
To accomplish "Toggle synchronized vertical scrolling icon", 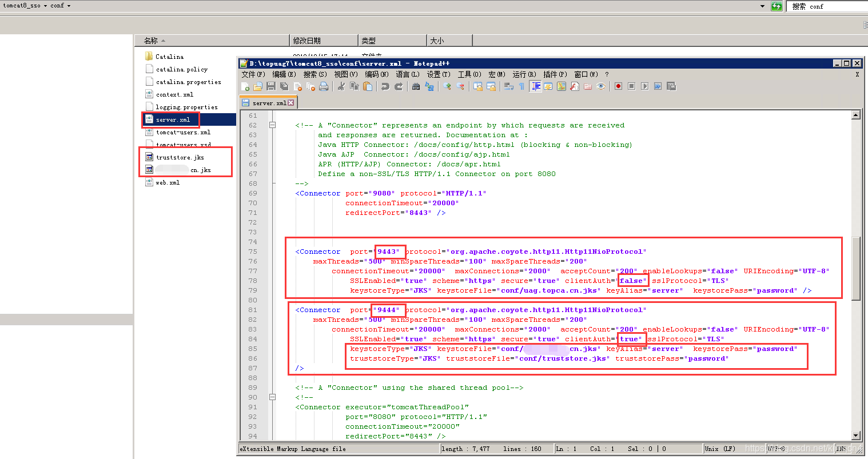I will point(477,86).
